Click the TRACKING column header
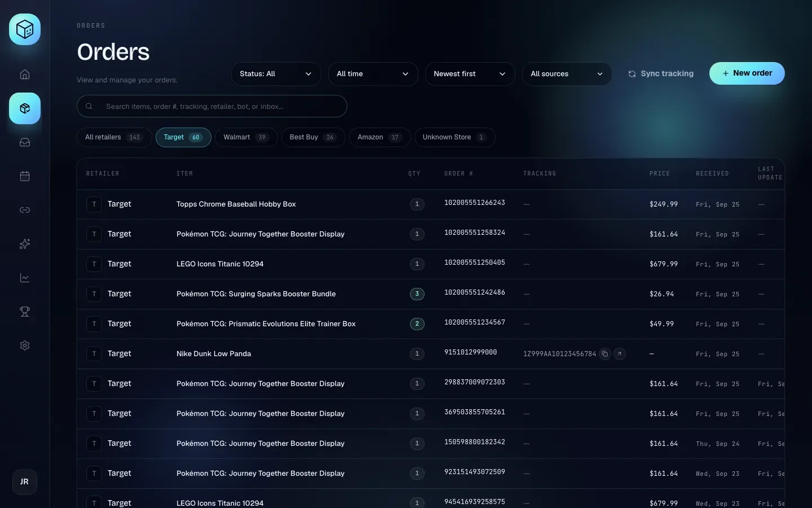The height and width of the screenshot is (508, 812). pyautogui.click(x=540, y=174)
